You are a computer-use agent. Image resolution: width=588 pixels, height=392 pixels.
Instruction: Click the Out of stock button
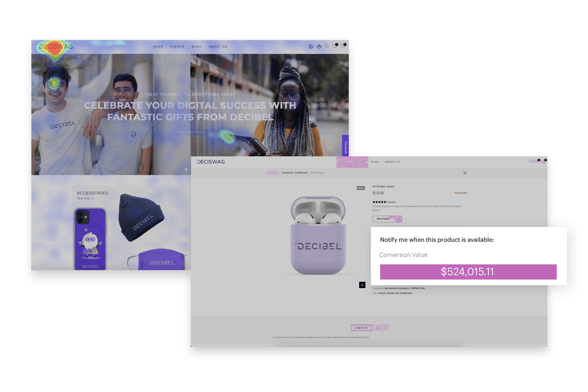tap(383, 219)
